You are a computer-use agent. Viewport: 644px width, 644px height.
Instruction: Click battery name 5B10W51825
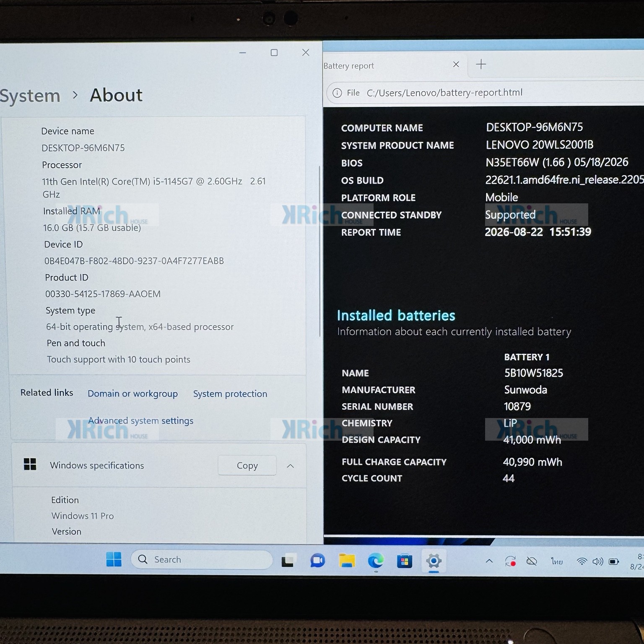(534, 373)
